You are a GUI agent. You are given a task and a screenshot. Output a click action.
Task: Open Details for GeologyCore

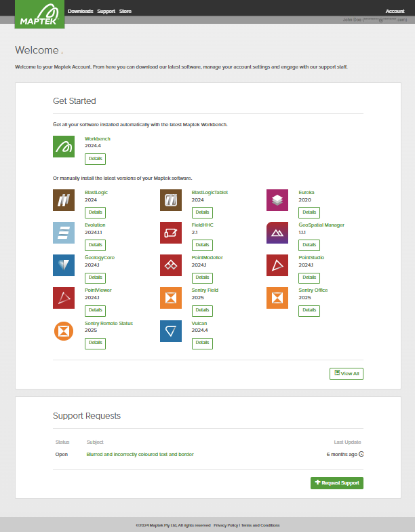click(95, 278)
